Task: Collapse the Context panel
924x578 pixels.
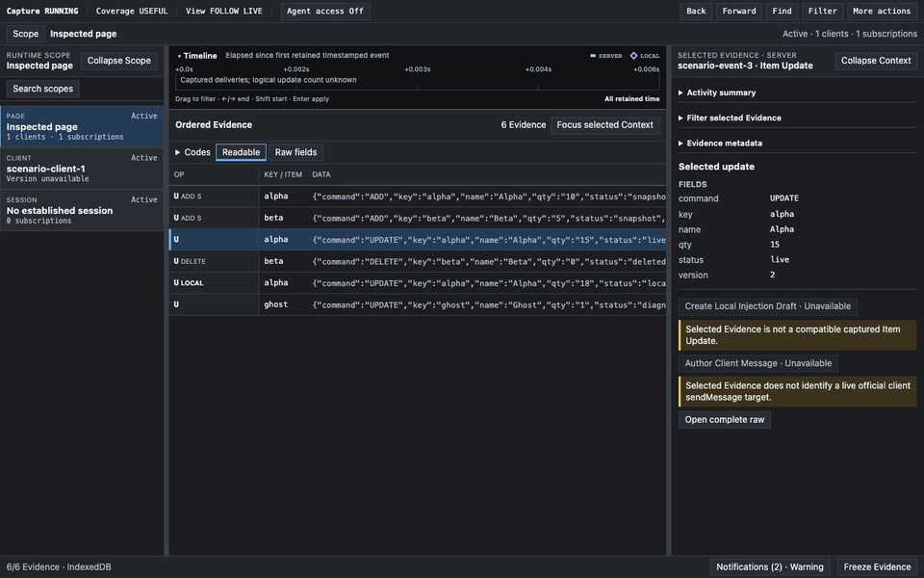Action: (876, 61)
